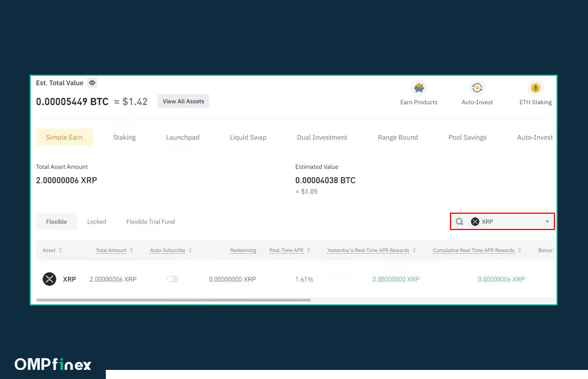Sort by Real-Time APR column arrows
The height and width of the screenshot is (379, 588).
308,251
